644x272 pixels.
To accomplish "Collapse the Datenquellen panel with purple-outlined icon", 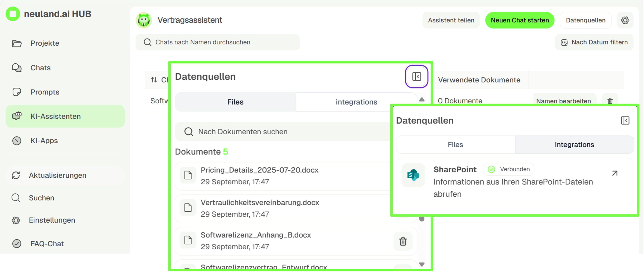I will 416,76.
